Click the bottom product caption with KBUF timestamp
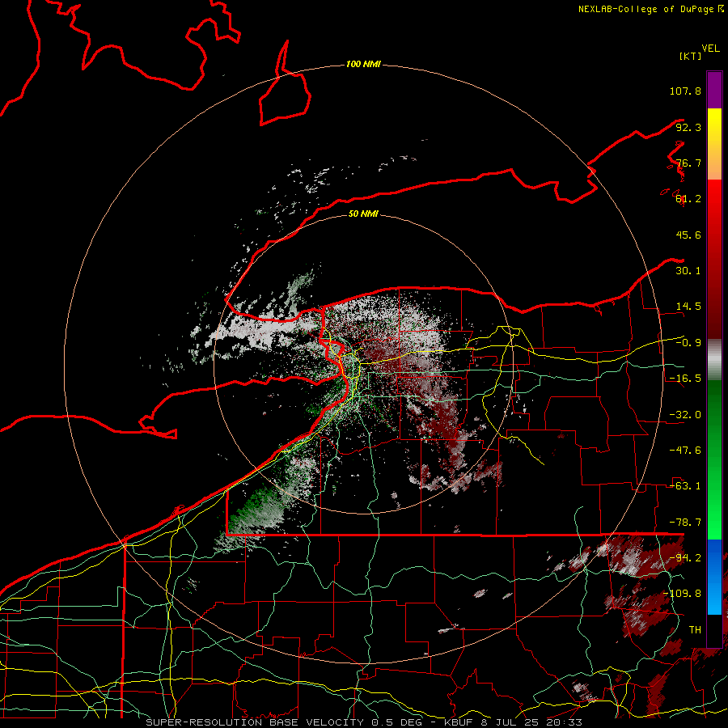Image resolution: width=728 pixels, height=728 pixels. coord(363,722)
